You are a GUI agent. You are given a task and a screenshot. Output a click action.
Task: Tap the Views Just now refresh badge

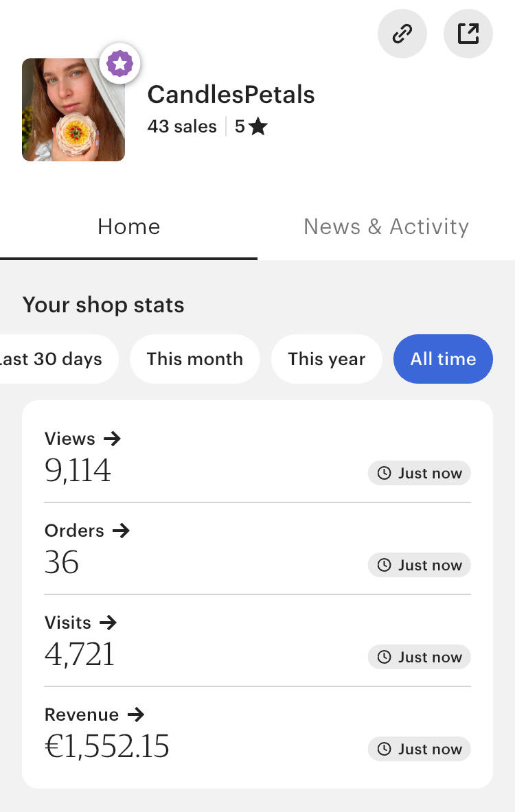pyautogui.click(x=420, y=473)
